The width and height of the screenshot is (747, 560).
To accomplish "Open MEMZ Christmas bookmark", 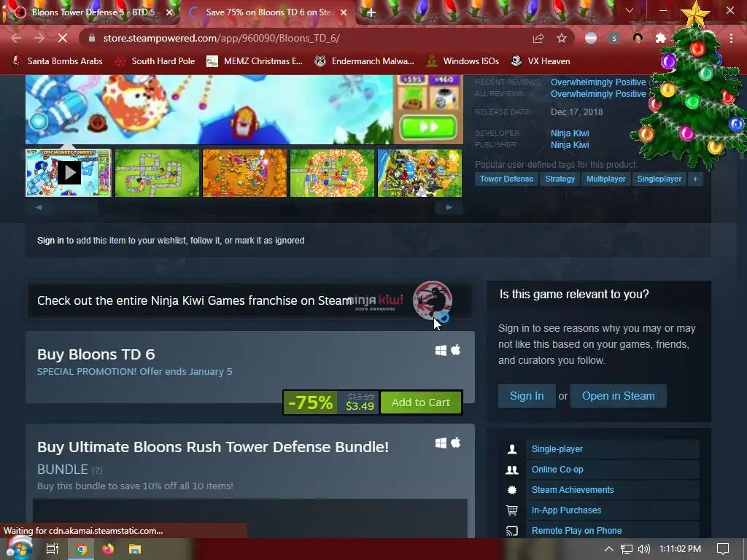I will pyautogui.click(x=255, y=61).
